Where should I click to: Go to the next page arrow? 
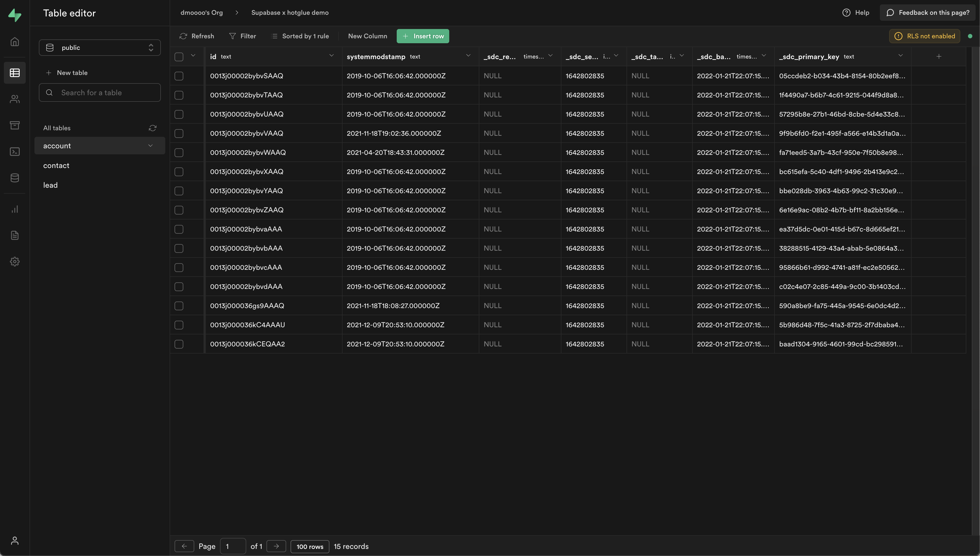click(276, 546)
